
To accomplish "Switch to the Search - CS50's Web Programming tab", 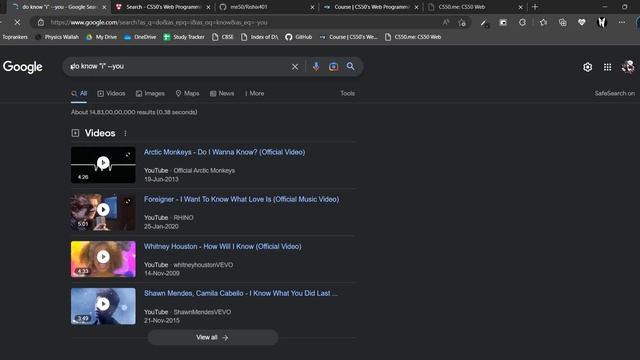I will 163,7.
